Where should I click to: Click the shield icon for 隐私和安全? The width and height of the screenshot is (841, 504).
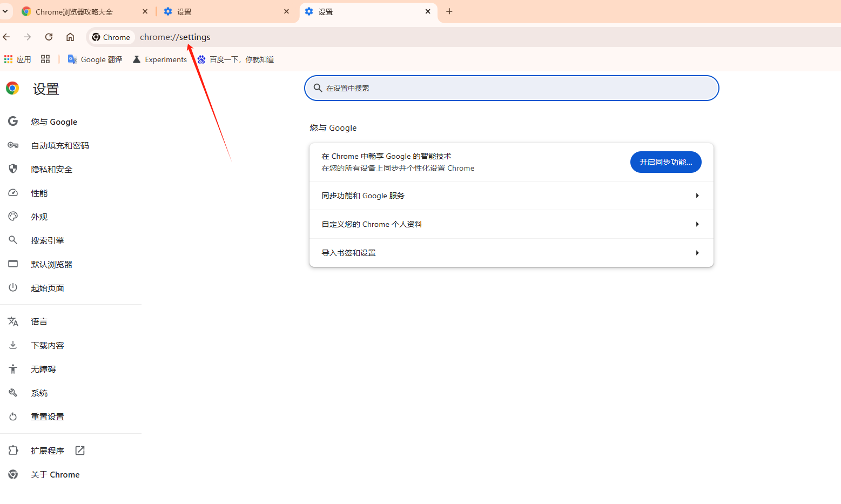coord(13,169)
